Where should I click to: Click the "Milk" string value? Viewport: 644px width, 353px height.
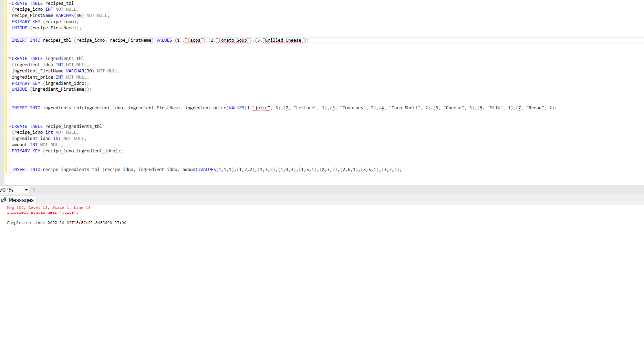point(495,108)
